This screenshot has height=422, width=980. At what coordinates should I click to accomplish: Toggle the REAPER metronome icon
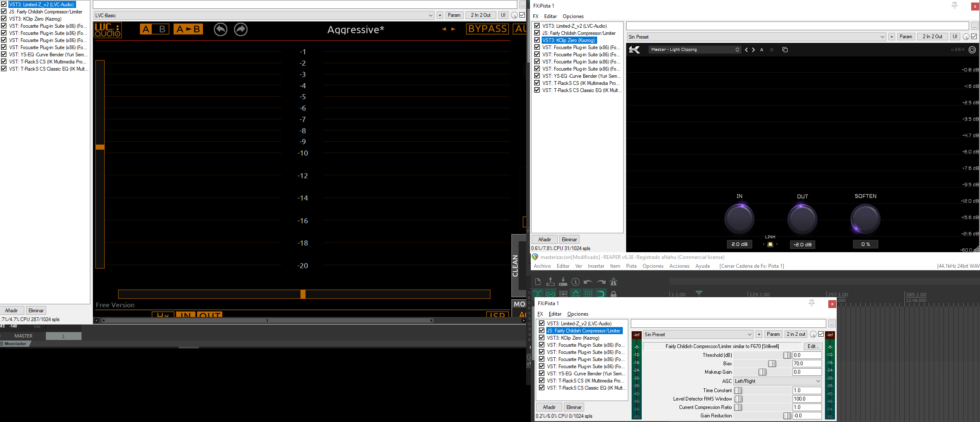pos(614,282)
